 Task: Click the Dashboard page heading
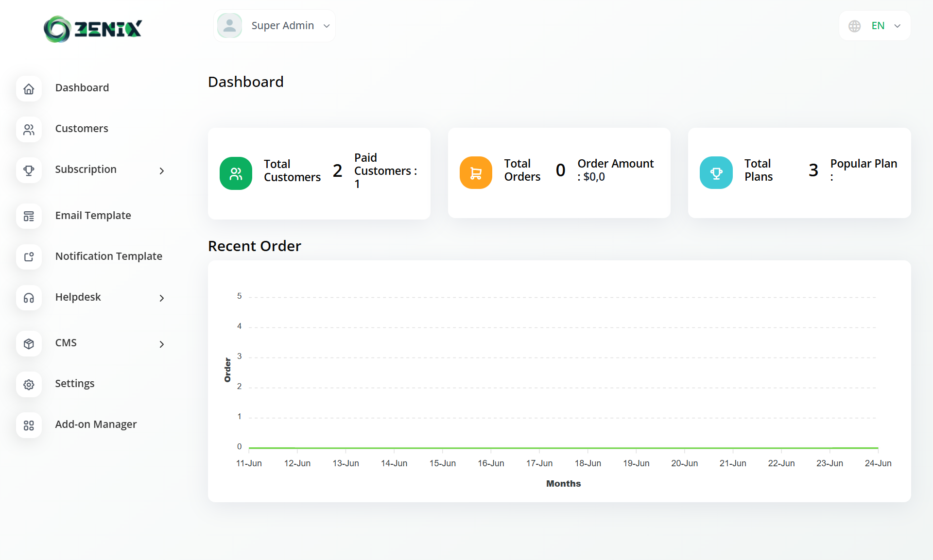(246, 82)
